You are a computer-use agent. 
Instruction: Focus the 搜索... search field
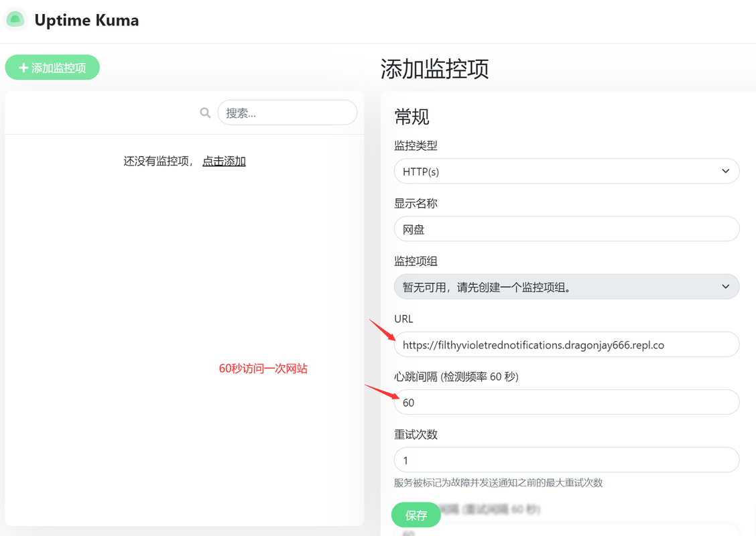coord(288,113)
